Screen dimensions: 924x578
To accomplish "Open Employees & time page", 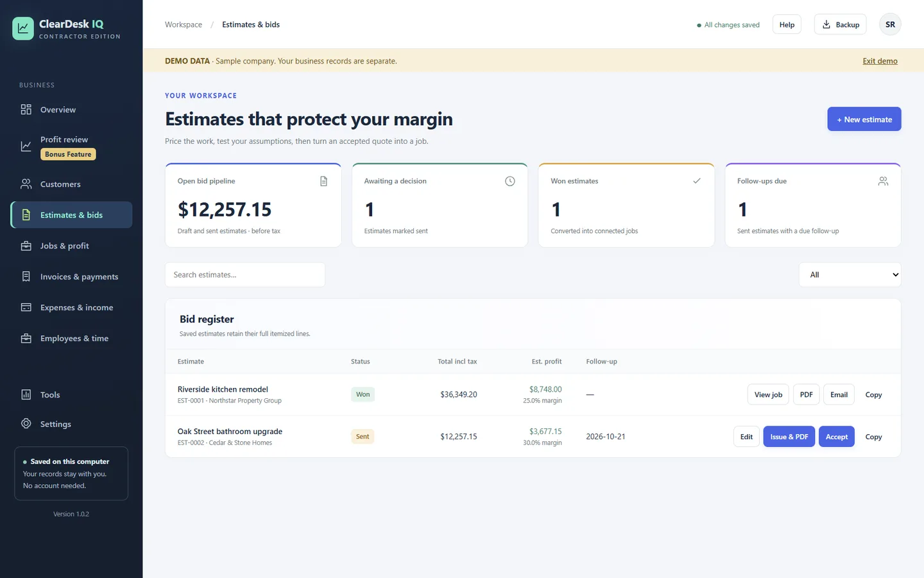I will click(x=71, y=338).
